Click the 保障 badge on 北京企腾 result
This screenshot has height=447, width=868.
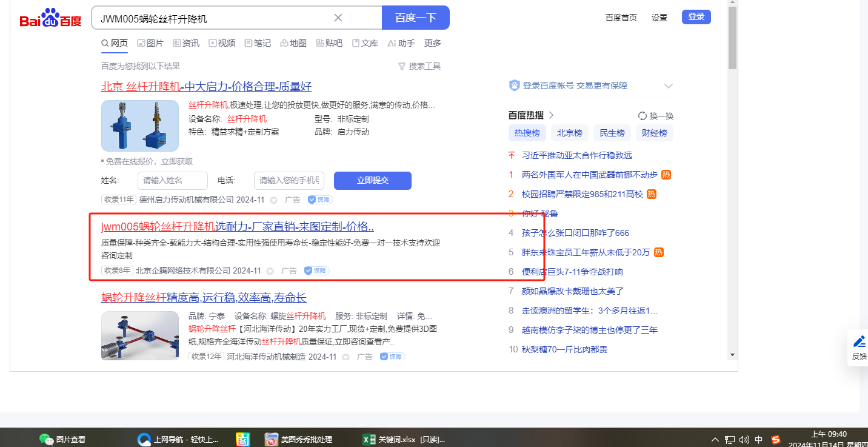coord(316,271)
